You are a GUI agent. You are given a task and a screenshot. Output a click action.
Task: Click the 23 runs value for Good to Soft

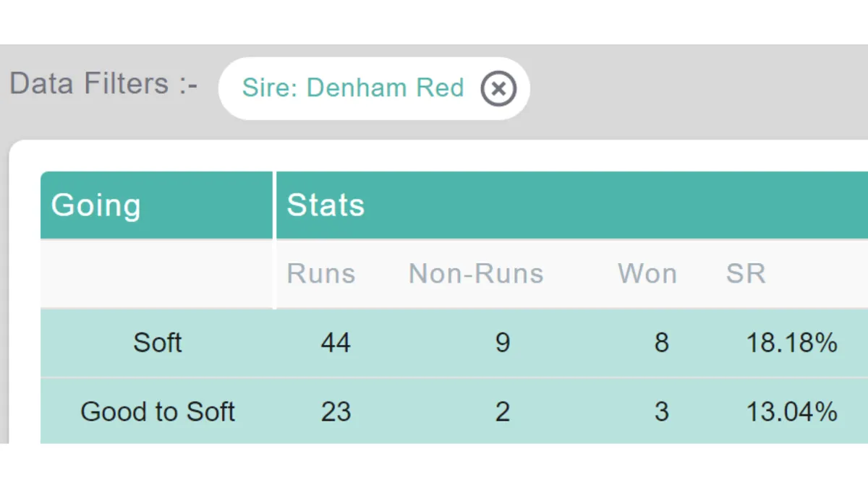(336, 411)
